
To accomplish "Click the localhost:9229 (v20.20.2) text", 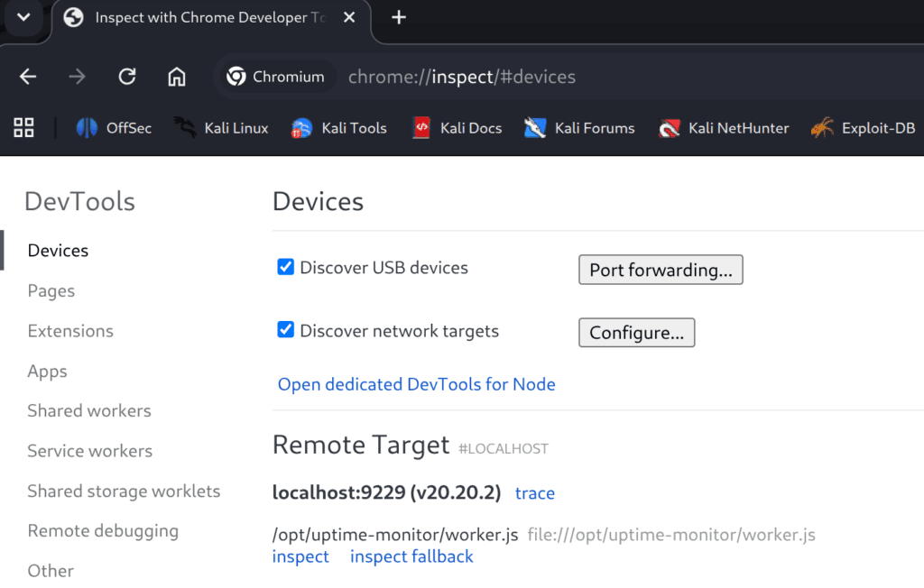I will coord(386,492).
